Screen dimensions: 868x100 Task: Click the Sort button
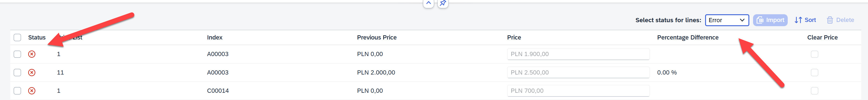pos(805,20)
